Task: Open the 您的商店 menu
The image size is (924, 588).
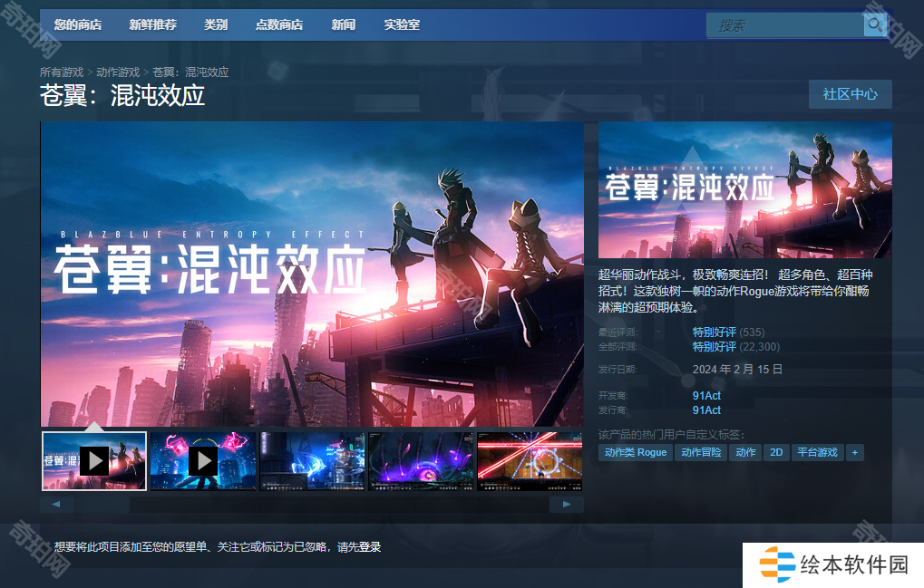Action: (x=78, y=24)
